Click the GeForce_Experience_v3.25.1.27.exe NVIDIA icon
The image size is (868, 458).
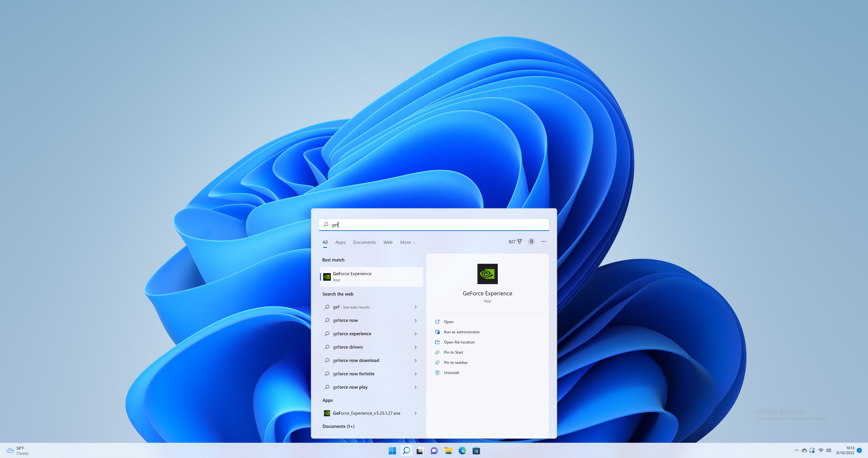pos(327,413)
